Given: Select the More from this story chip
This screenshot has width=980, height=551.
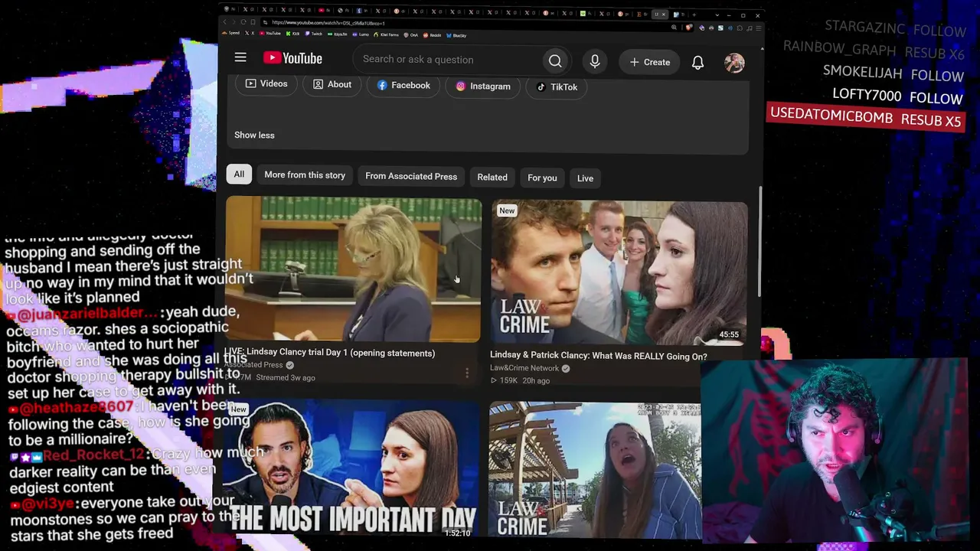Looking at the screenshot, I should (x=305, y=175).
